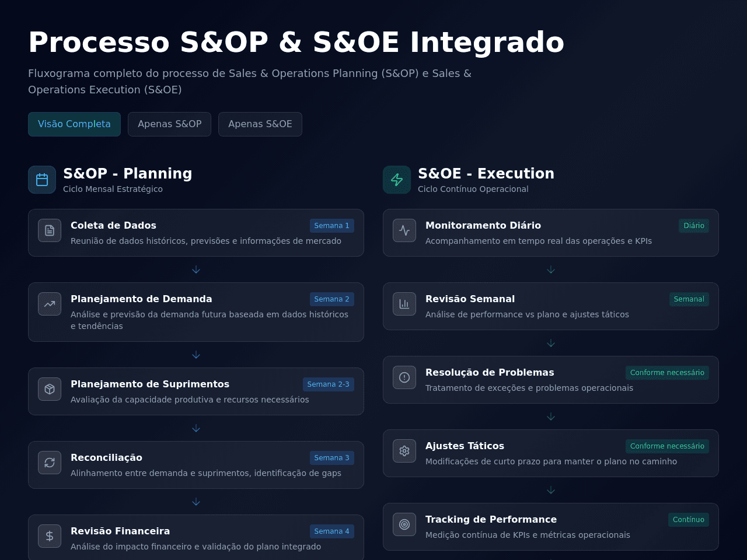Open the Revisão Semanal step card title
Screen dimensions: 747x560
[470, 299]
